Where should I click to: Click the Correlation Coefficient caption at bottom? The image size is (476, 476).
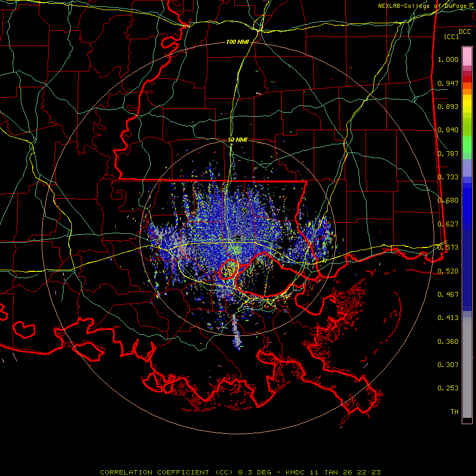pos(240,472)
